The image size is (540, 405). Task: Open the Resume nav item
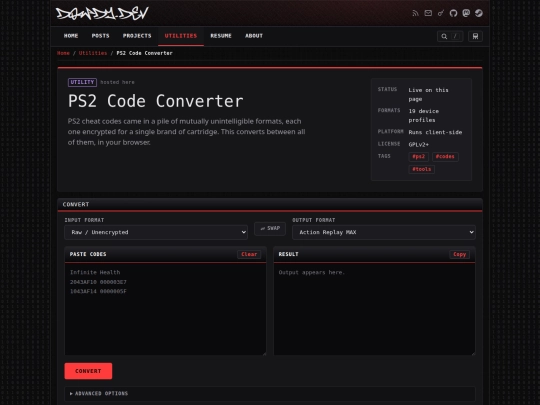[221, 36]
